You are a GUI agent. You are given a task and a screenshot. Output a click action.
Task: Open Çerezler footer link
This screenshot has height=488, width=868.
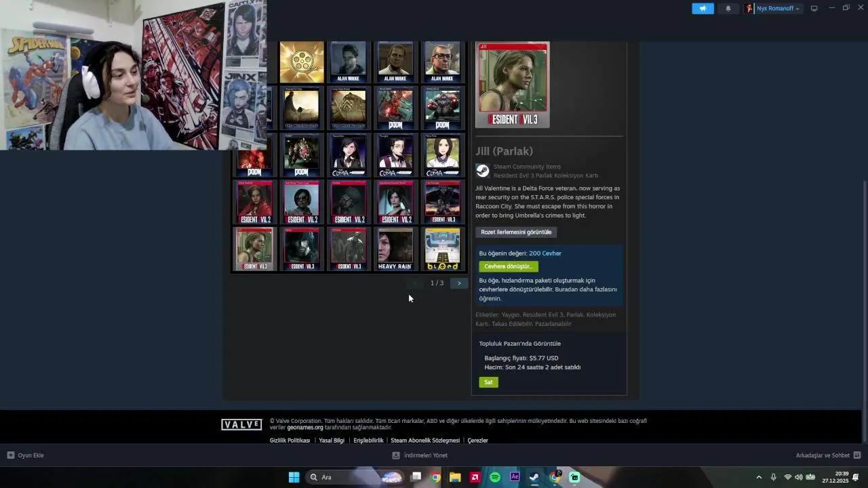478,441
